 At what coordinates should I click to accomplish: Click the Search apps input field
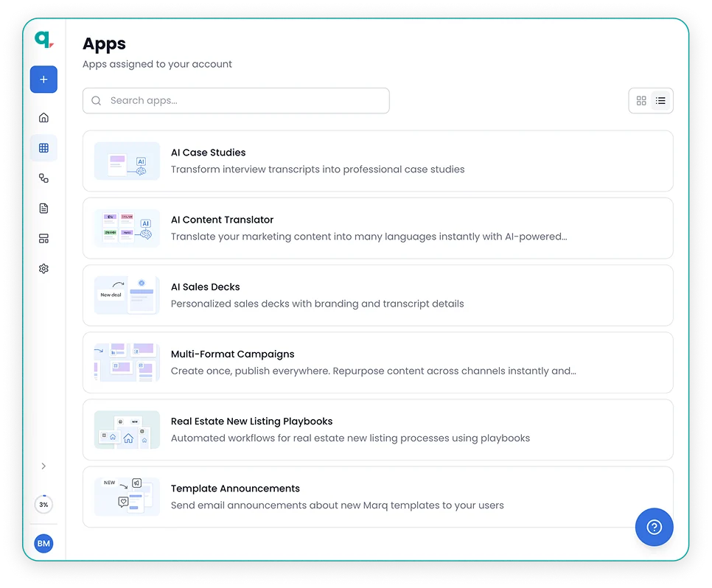point(236,100)
